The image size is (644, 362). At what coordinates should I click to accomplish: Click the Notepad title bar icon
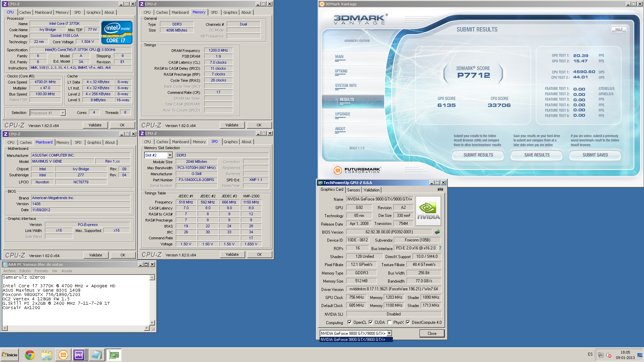(5, 264)
